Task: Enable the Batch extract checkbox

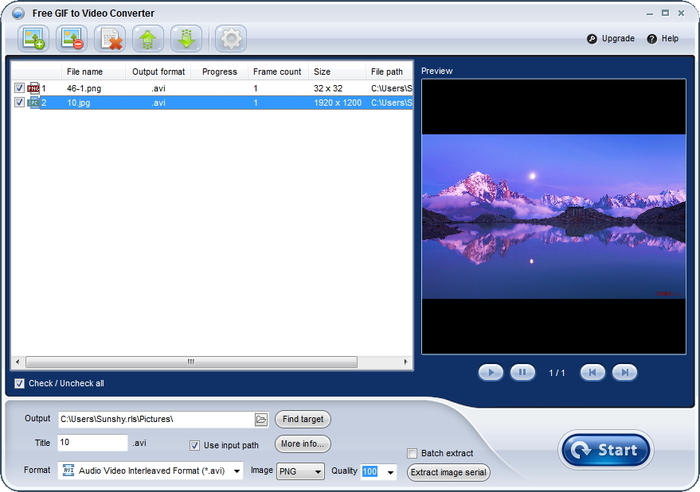Action: (x=412, y=454)
